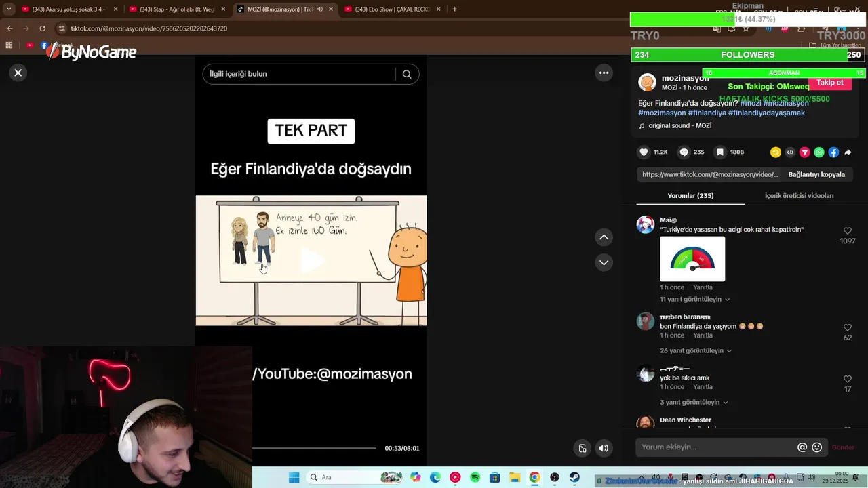Open OBS Studio from the taskbar
Image resolution: width=868 pixels, height=488 pixels.
(x=555, y=477)
